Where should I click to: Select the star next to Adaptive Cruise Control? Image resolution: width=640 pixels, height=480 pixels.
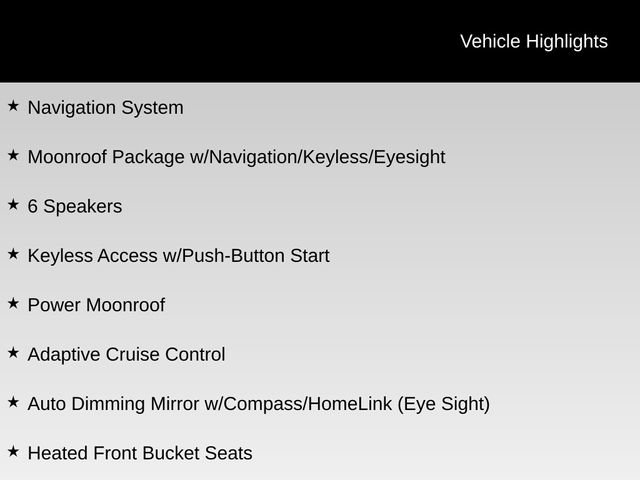(13, 352)
